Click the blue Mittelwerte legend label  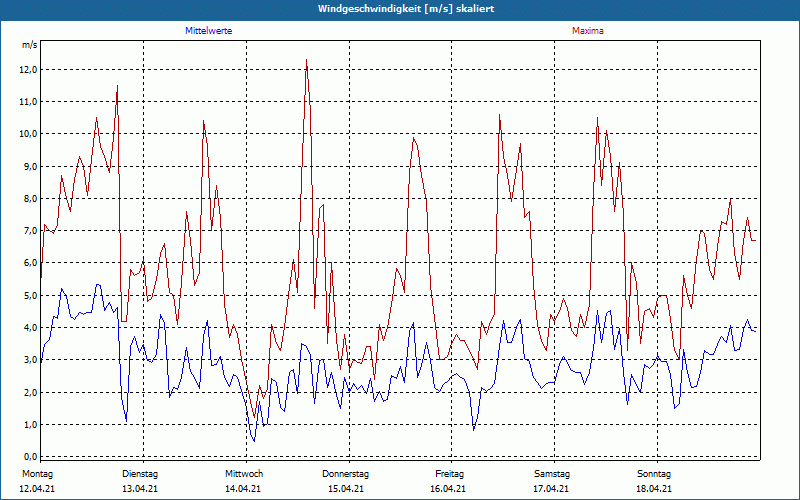pyautogui.click(x=209, y=31)
